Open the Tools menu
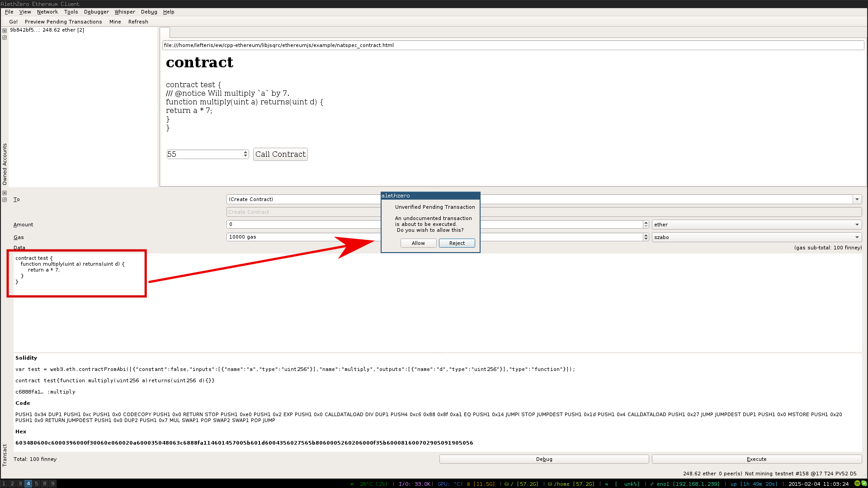The height and width of the screenshot is (488, 868). [71, 12]
